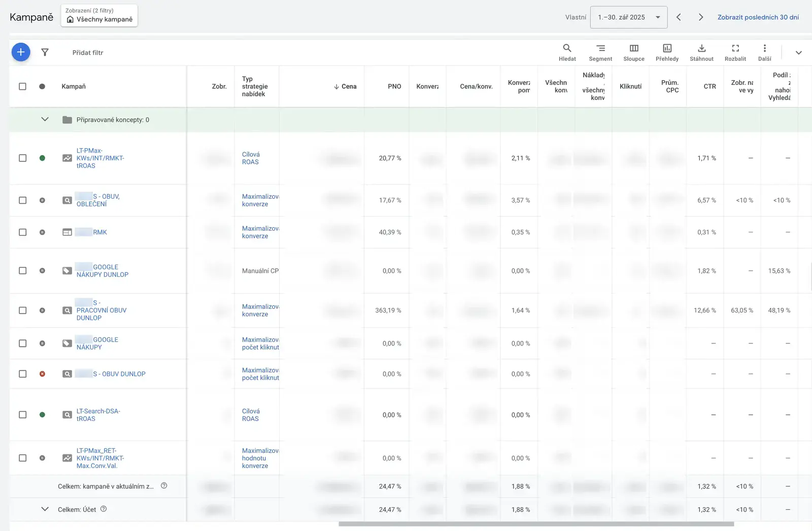The width and height of the screenshot is (812, 531).
Task: Click removed status icon of S - OBUV DUNLOP
Action: 42,374
